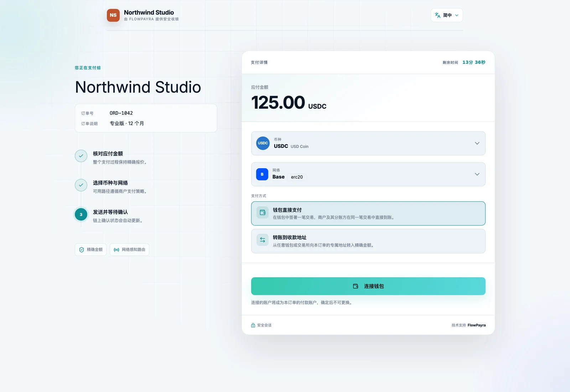Click the 支付详情 panel title

tap(259, 63)
